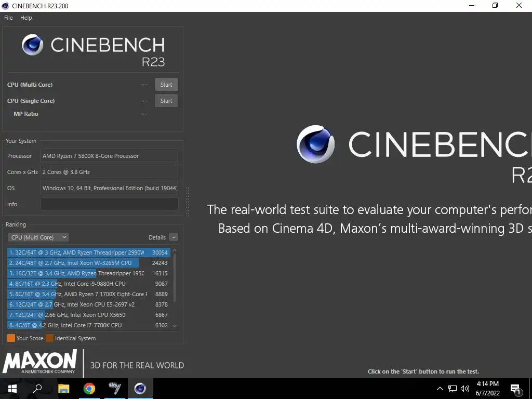Open File Explorer from the taskbar
Image resolution: width=532 pixels, height=399 pixels.
[63, 389]
